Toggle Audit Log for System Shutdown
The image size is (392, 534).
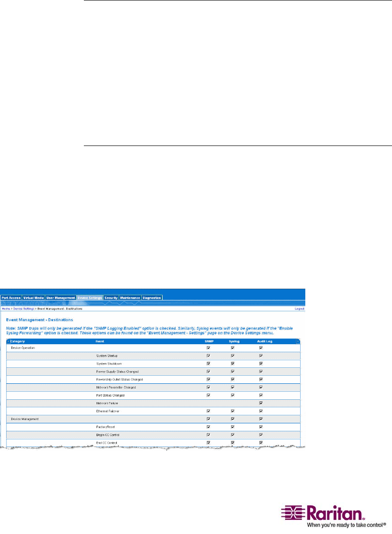click(261, 364)
